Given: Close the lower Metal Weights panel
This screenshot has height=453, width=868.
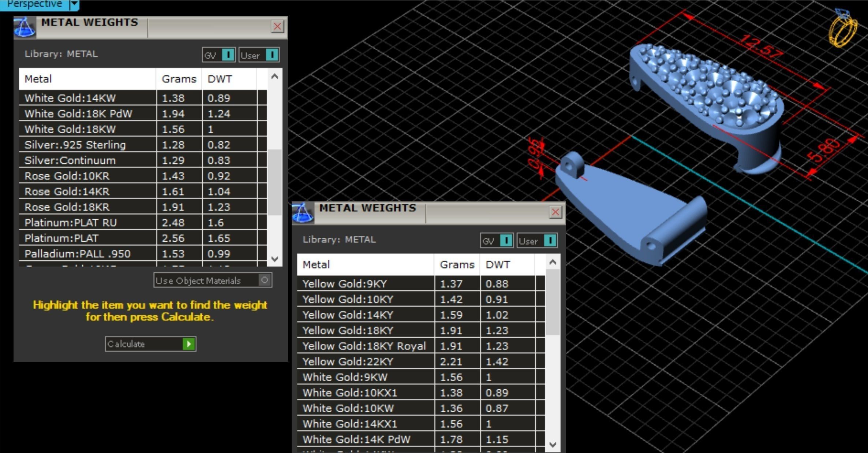Looking at the screenshot, I should 555,212.
